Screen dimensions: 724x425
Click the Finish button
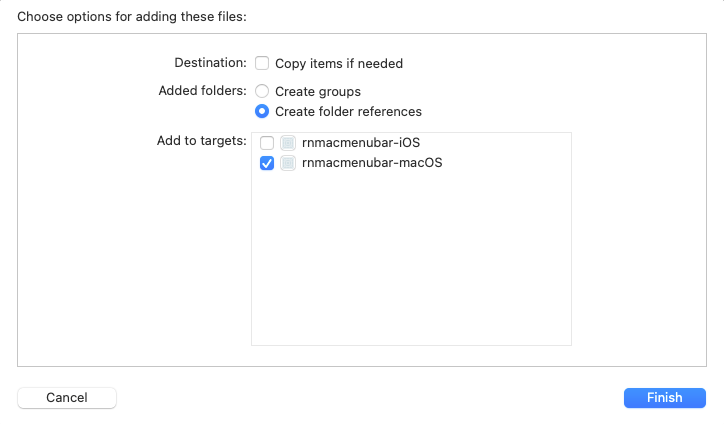pyautogui.click(x=664, y=398)
